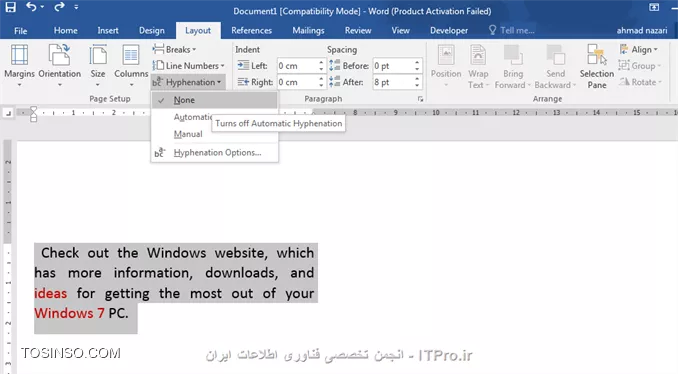Click the Indent Right value field
The image size is (678, 374).
[x=297, y=82]
